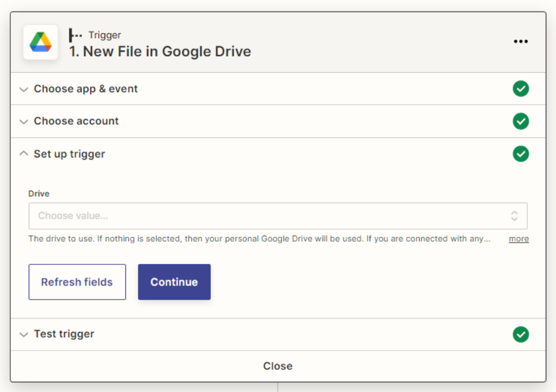Click the Close button at bottom
This screenshot has height=392, width=556.
tap(277, 366)
